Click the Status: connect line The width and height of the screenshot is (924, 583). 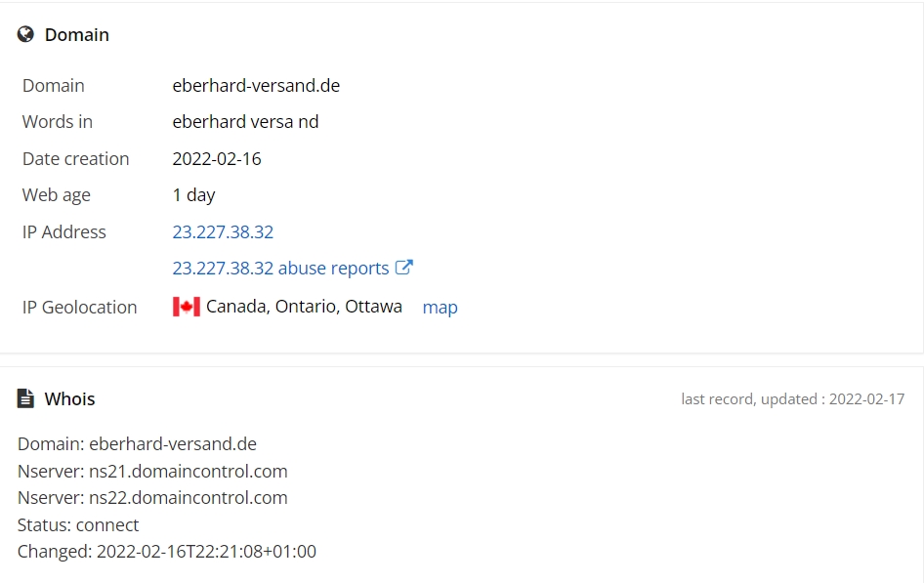(x=78, y=524)
